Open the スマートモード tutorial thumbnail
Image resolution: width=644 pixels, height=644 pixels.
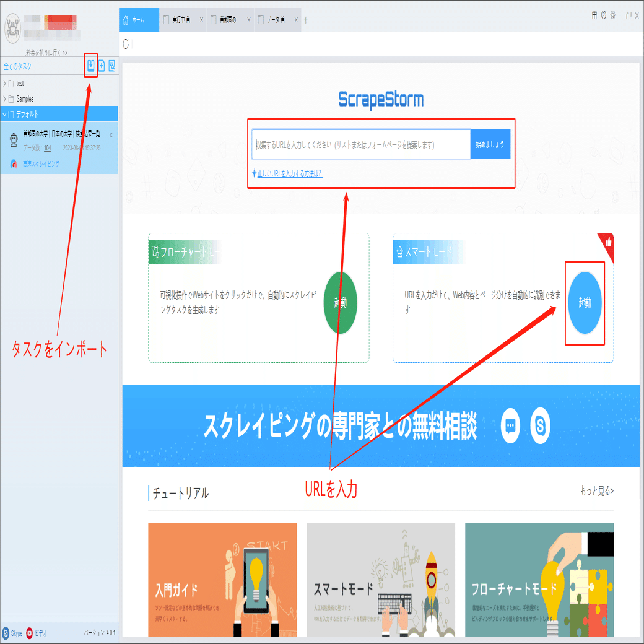coord(381,580)
